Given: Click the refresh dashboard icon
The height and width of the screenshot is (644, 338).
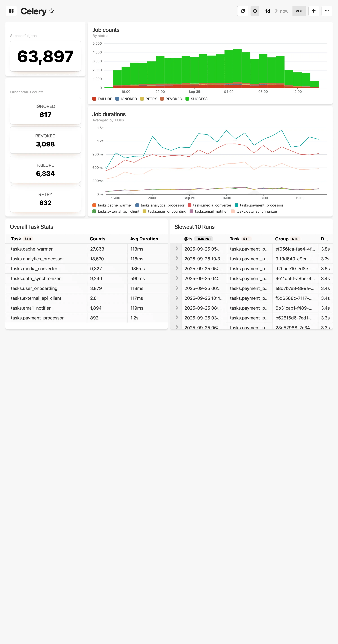Looking at the screenshot, I should 242,11.
